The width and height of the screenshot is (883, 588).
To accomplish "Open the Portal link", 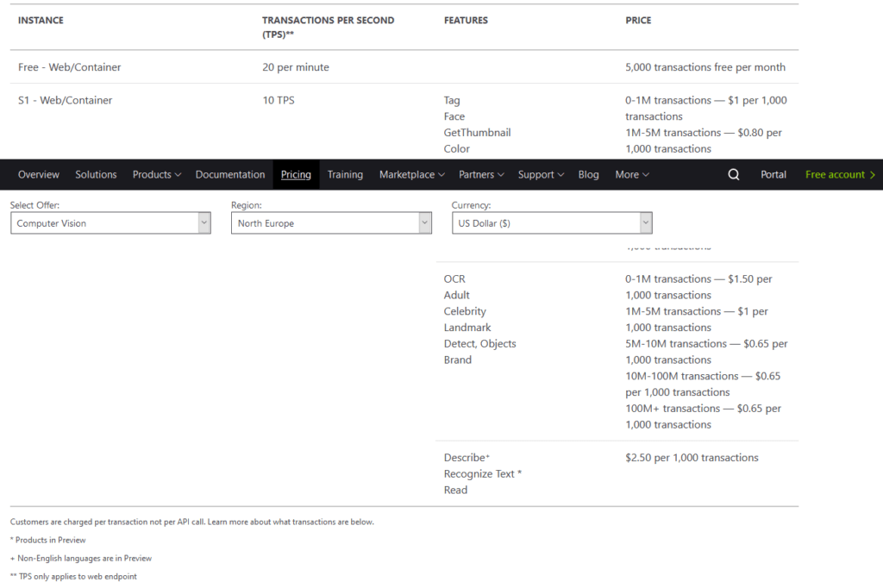I will pos(773,174).
